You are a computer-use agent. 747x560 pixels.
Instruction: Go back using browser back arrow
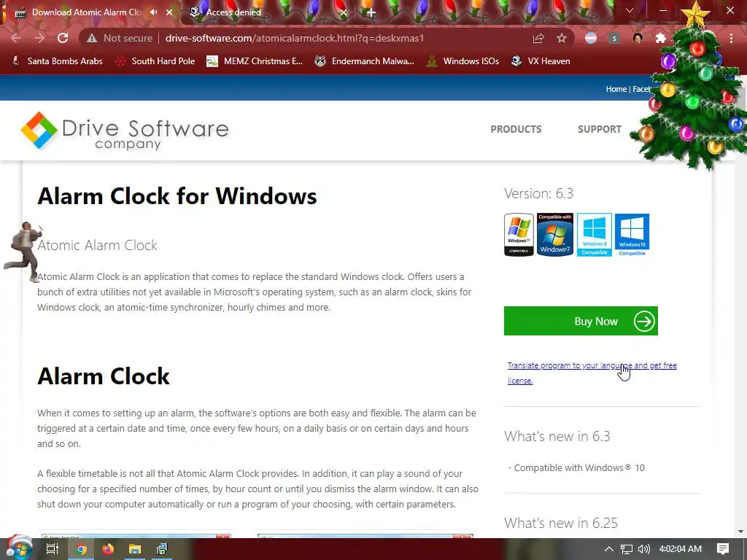pyautogui.click(x=16, y=38)
